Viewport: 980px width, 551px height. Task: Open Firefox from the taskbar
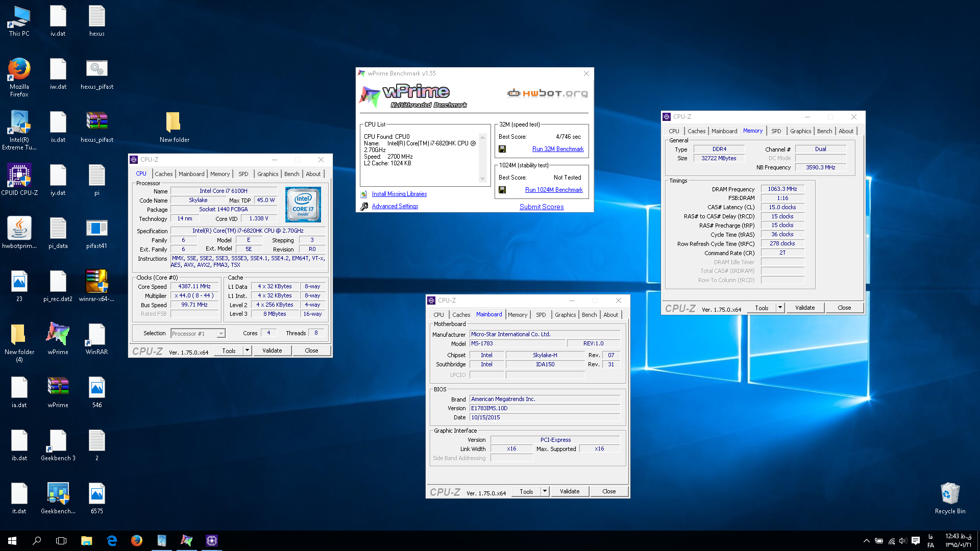136,541
